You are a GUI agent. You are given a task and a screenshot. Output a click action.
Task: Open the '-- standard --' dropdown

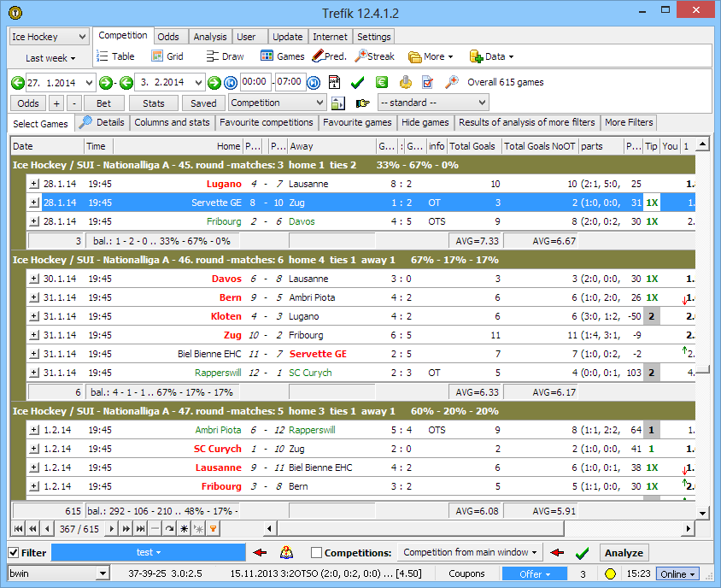pos(432,103)
